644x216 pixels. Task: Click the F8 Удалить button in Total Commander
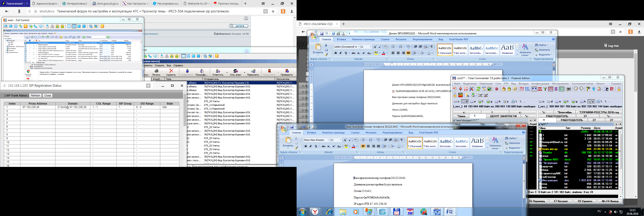tap(585, 201)
